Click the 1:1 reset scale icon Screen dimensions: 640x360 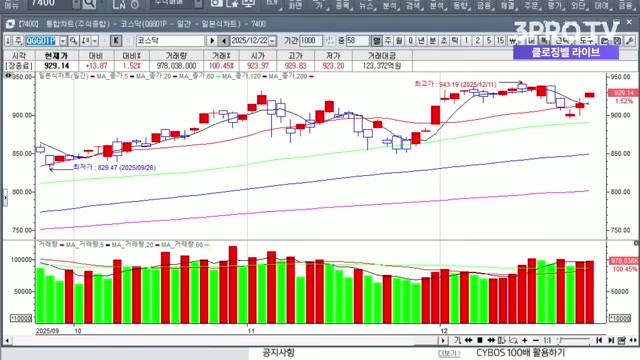[x=547, y=340]
